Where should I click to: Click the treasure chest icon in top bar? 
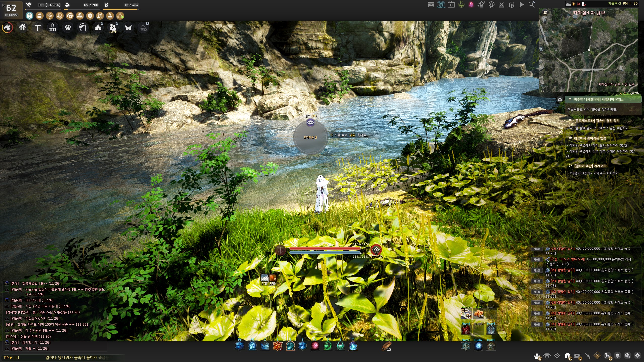pos(431,5)
